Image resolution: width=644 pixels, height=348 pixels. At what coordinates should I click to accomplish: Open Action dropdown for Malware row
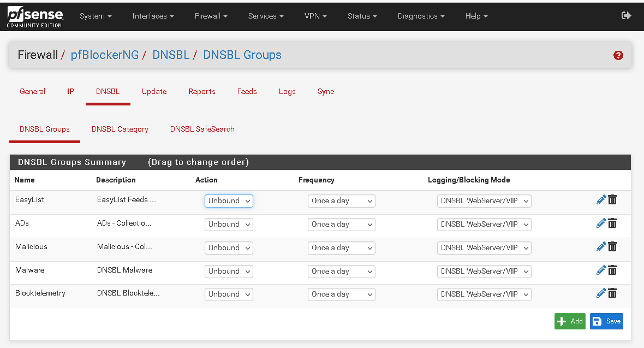[x=229, y=271]
